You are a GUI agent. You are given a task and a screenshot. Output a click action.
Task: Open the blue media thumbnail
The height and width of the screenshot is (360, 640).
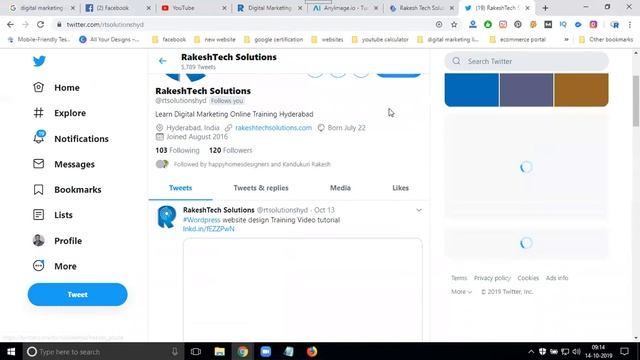point(471,90)
